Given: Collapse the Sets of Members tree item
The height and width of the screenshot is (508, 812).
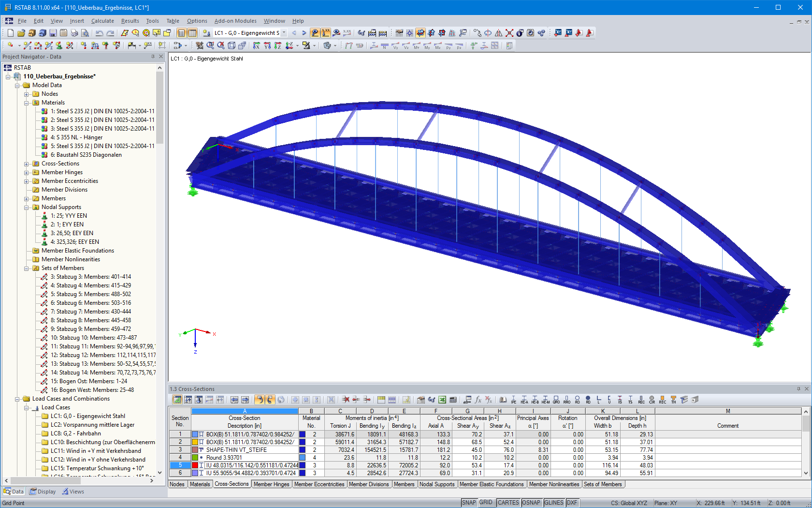Looking at the screenshot, I should click(27, 269).
